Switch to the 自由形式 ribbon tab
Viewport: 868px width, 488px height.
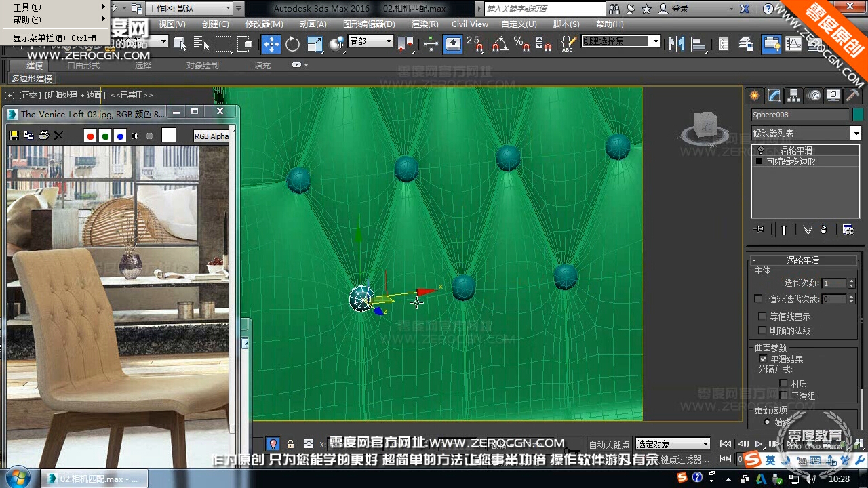[x=83, y=66]
